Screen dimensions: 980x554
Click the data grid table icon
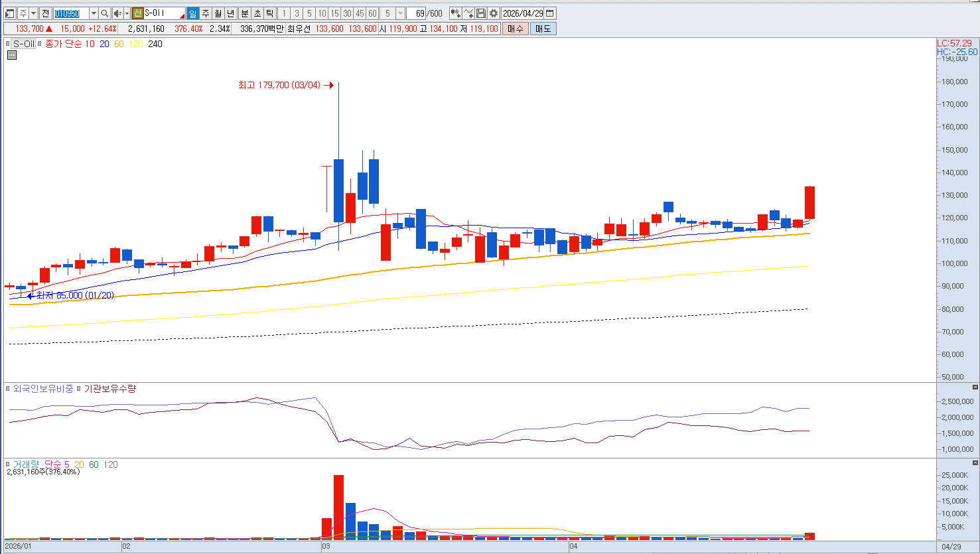click(12, 55)
